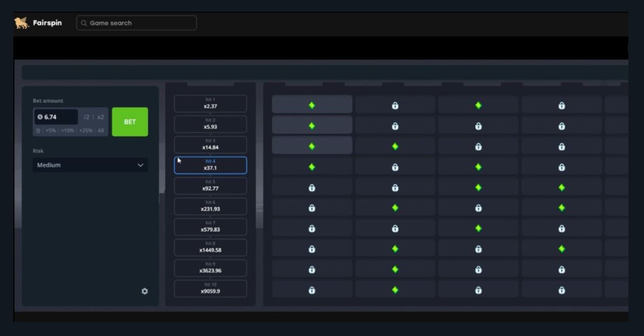Open the Risk dropdown showing Medium
This screenshot has height=336, width=644.
[90, 165]
